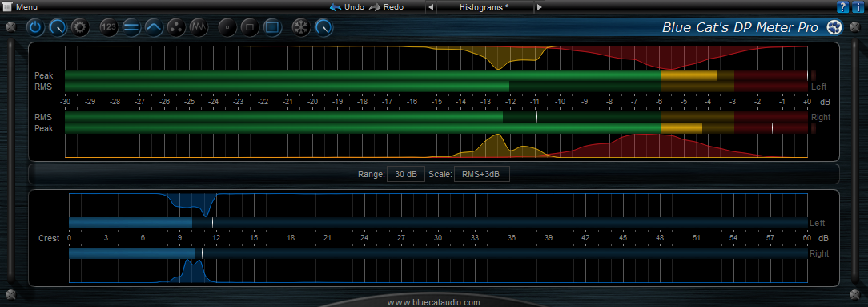Screen dimensions: 868x307
Task: Click the +0 value on dB scale
Action: [806, 102]
